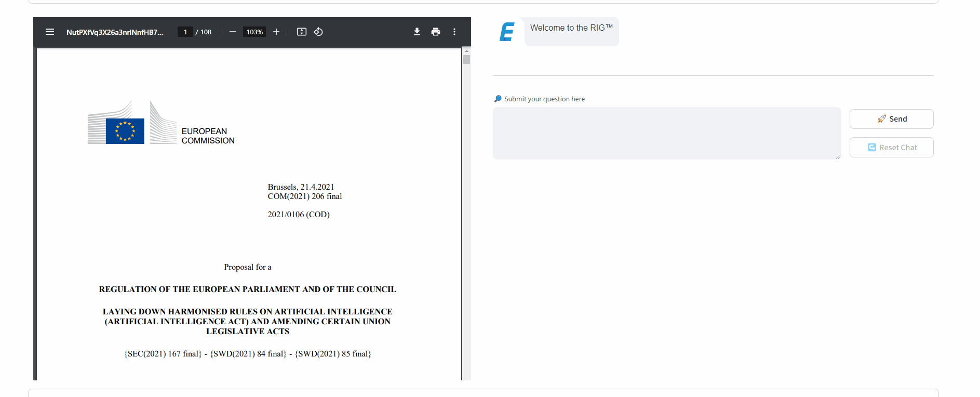Click the PDF vertical scrollbar thumb
980x397 pixels.
pyautogui.click(x=466, y=60)
